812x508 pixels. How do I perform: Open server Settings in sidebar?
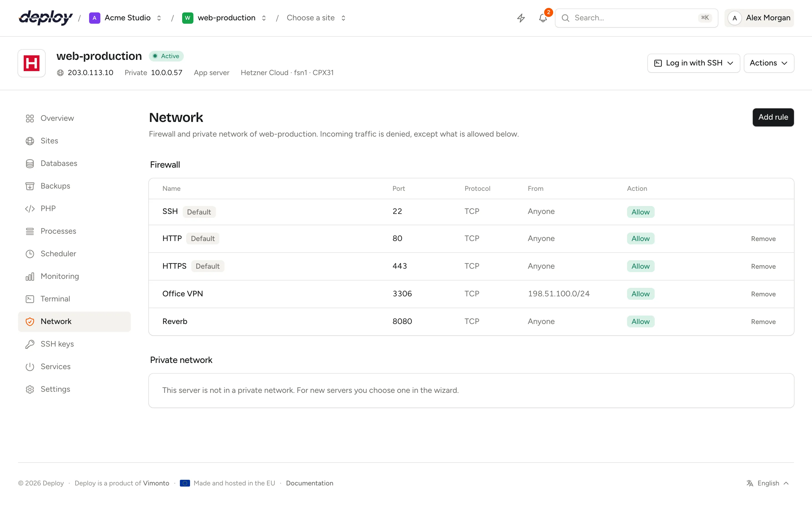74,389
